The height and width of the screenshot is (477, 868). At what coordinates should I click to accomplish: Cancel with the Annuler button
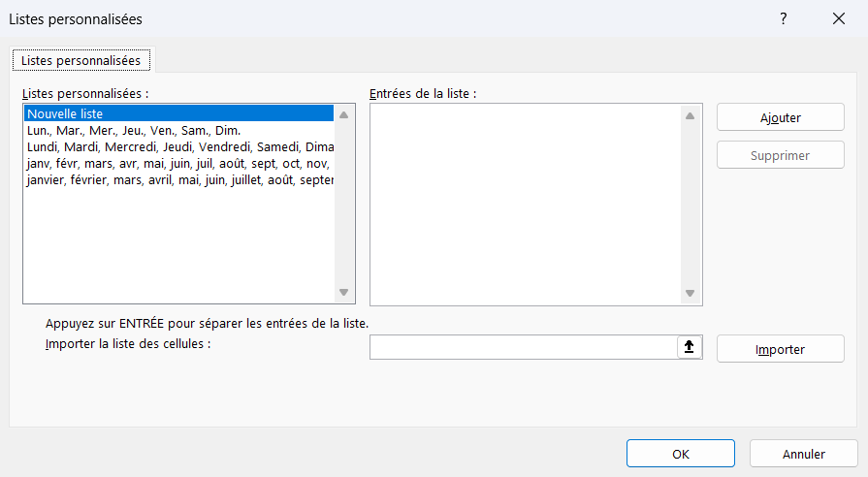[804, 454]
